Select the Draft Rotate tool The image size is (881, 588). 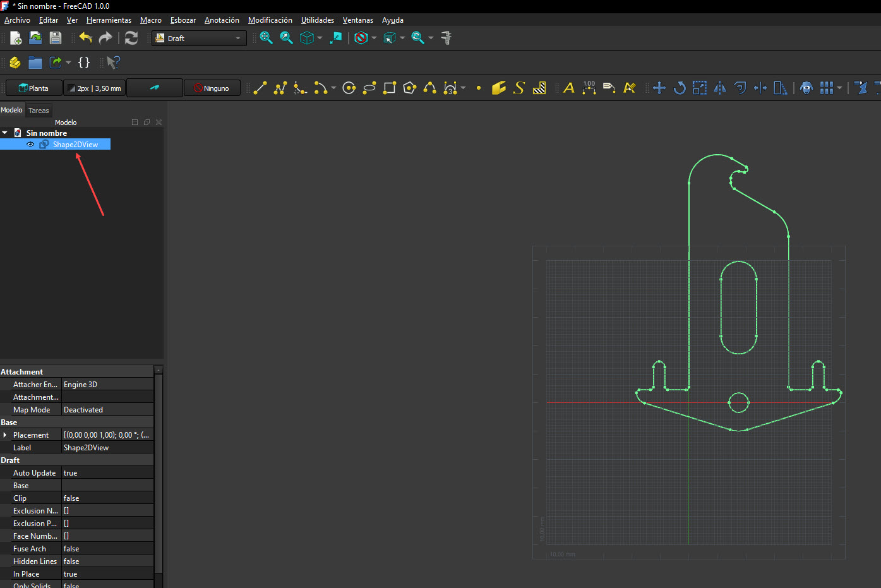coord(680,88)
